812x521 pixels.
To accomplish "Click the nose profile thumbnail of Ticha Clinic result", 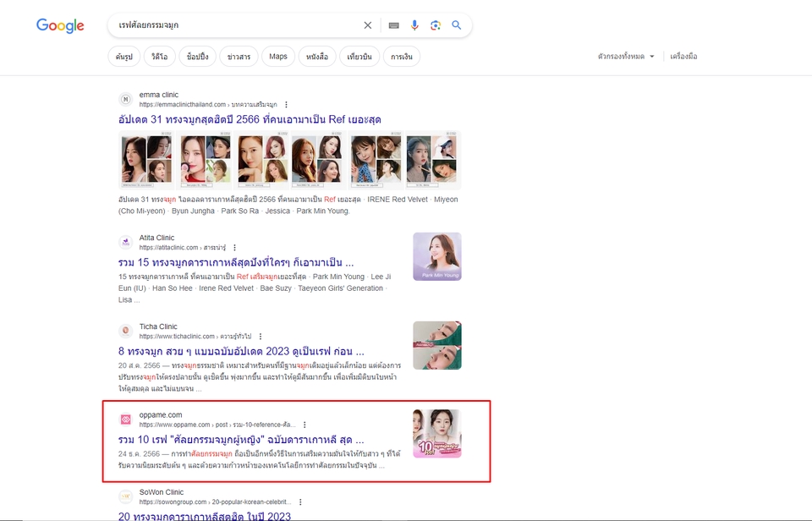I will pos(437,345).
